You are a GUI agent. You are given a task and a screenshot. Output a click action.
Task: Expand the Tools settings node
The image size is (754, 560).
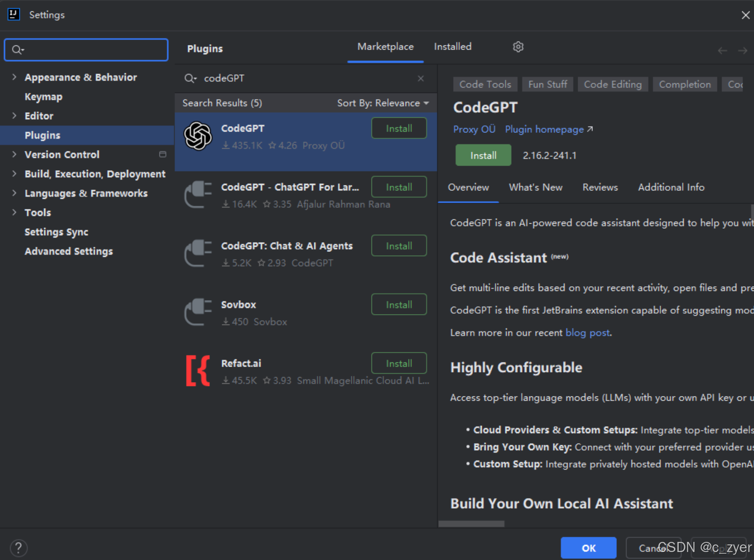click(14, 212)
